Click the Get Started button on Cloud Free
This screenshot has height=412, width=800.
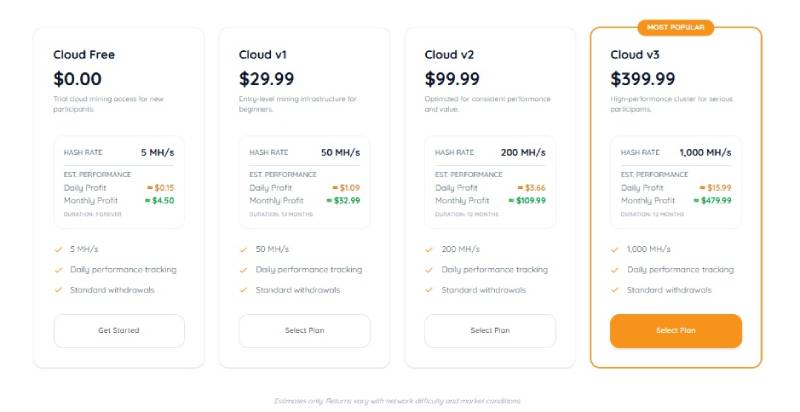[119, 331]
